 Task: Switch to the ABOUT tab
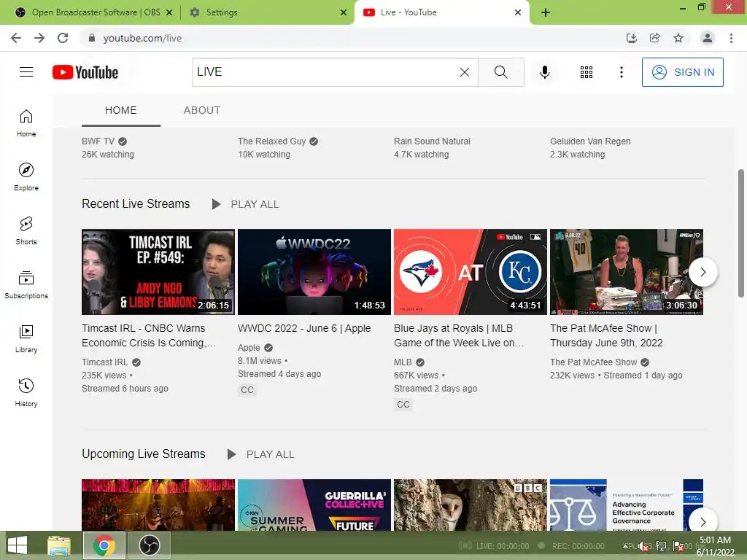click(x=202, y=111)
